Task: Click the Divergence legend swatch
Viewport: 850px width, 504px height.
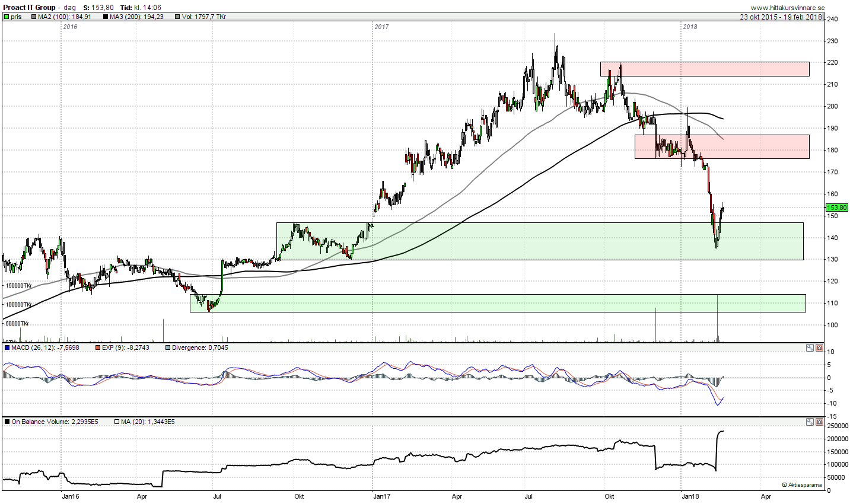Action: coord(168,348)
